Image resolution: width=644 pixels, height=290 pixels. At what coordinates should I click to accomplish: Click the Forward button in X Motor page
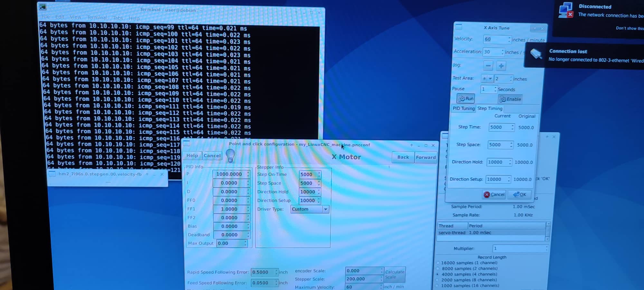(x=425, y=157)
